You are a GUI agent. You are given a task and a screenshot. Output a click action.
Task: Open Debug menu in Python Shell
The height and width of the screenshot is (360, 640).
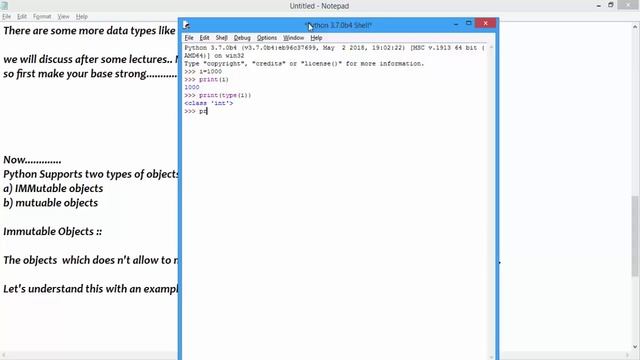(x=242, y=38)
